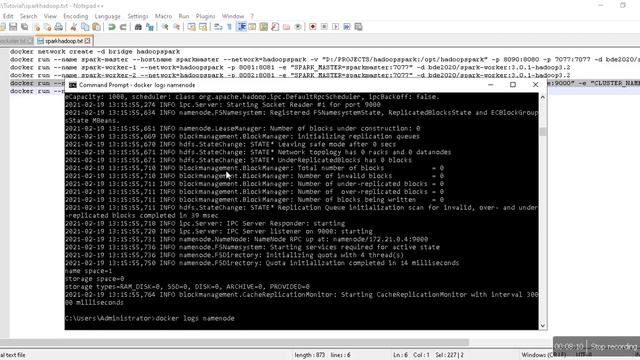640x360 pixels.
Task: Click the Save recorded macro icon
Action: (358, 27)
